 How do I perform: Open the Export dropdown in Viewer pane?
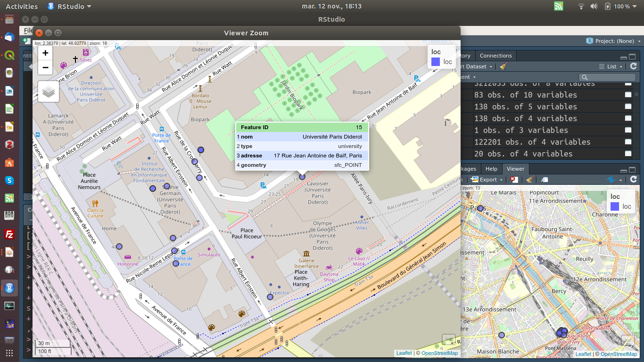487,180
